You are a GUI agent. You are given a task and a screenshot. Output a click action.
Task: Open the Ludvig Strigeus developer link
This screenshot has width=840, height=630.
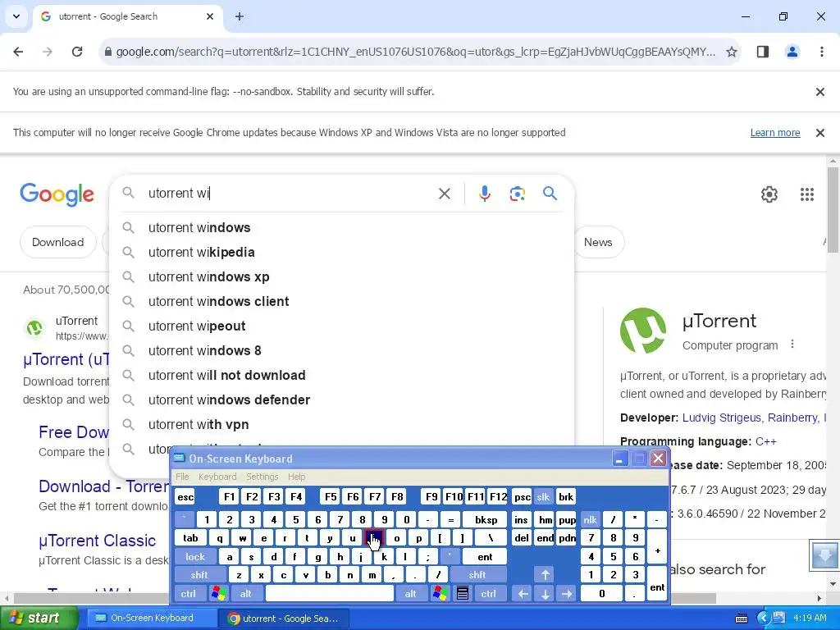point(721,418)
